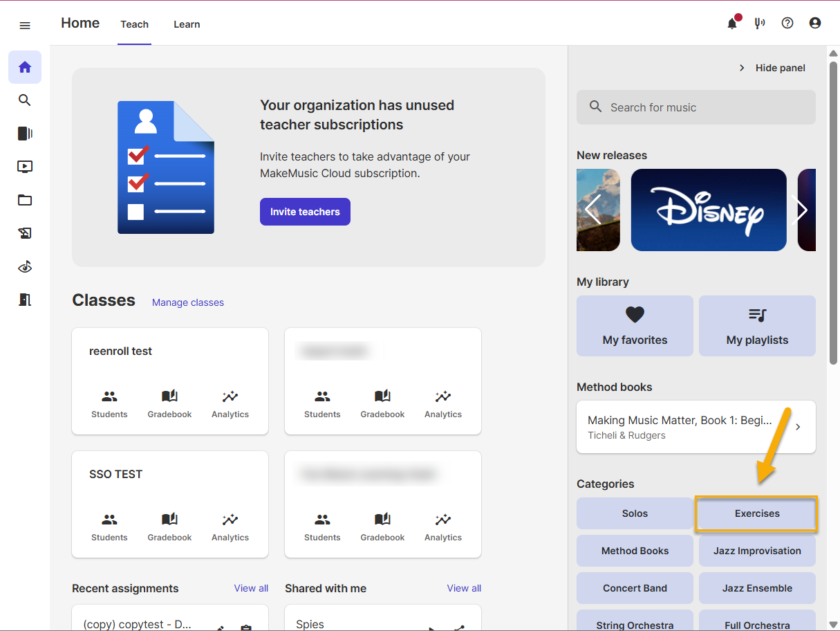Show next new release in carousel
Viewport: 840px width, 631px height.
click(x=801, y=210)
